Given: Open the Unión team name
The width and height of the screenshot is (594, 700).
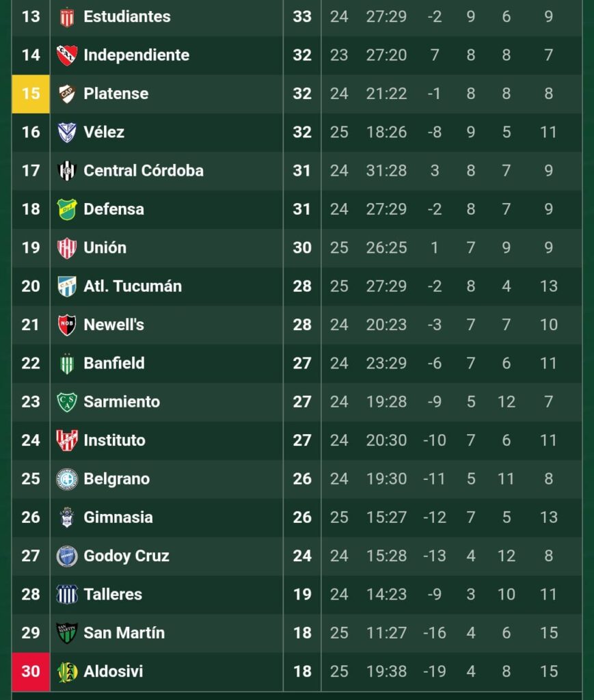Looking at the screenshot, I should (105, 247).
